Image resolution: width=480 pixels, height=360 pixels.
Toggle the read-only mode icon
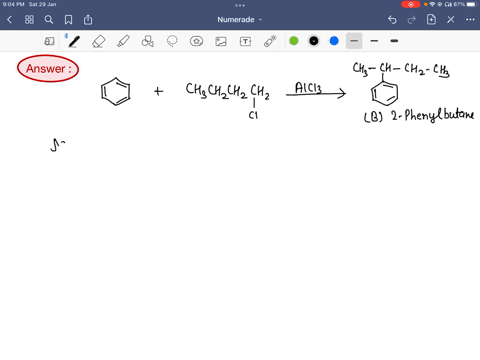click(x=49, y=41)
